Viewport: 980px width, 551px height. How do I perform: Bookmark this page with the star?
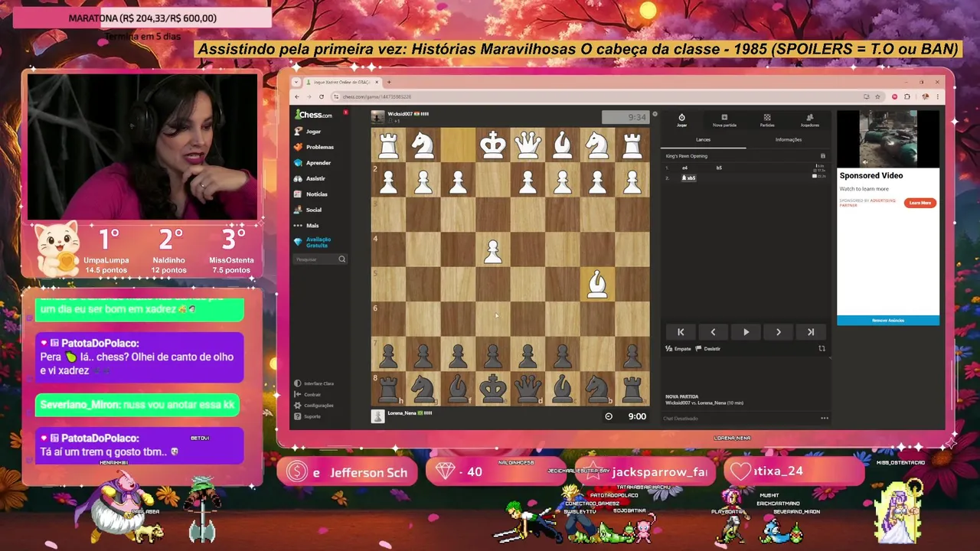pyautogui.click(x=878, y=96)
